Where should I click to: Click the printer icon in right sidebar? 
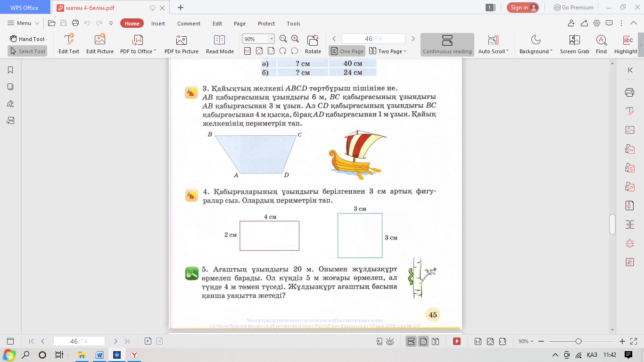(629, 92)
